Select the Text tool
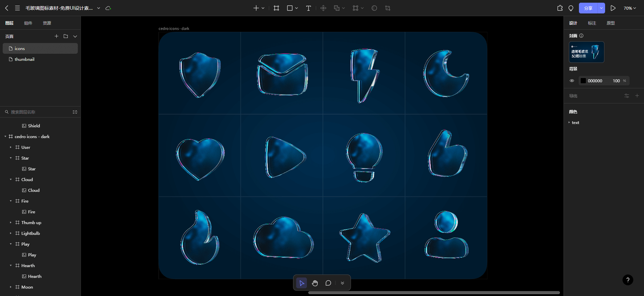 click(x=309, y=8)
